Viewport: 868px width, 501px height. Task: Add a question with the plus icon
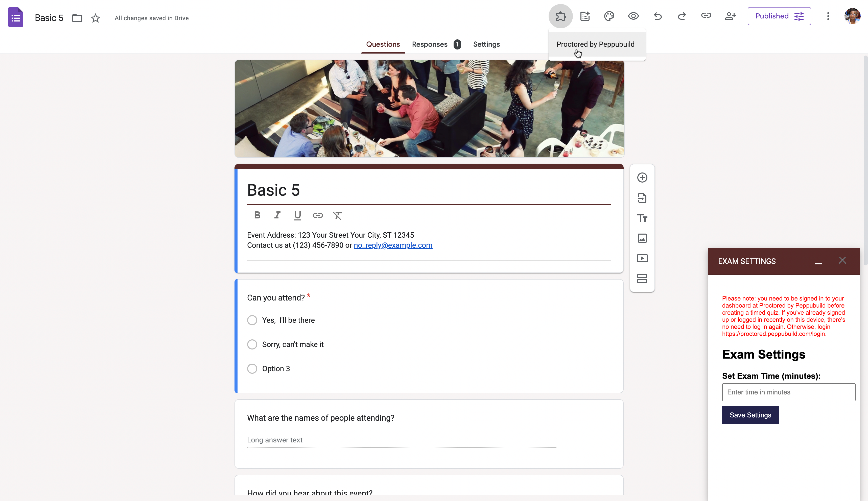coord(642,178)
